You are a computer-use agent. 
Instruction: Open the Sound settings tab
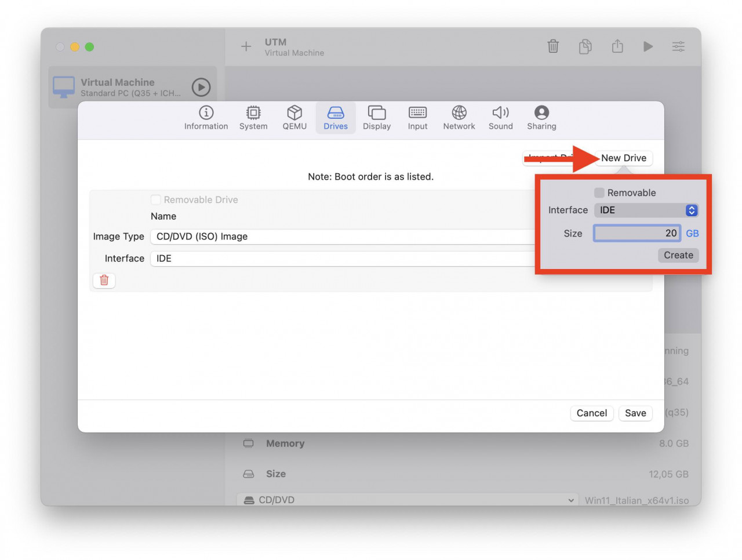coord(501,118)
